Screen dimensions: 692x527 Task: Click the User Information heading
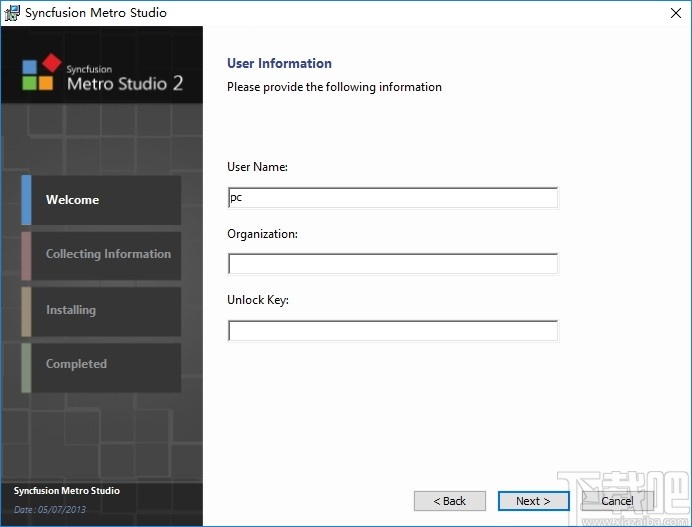click(279, 64)
